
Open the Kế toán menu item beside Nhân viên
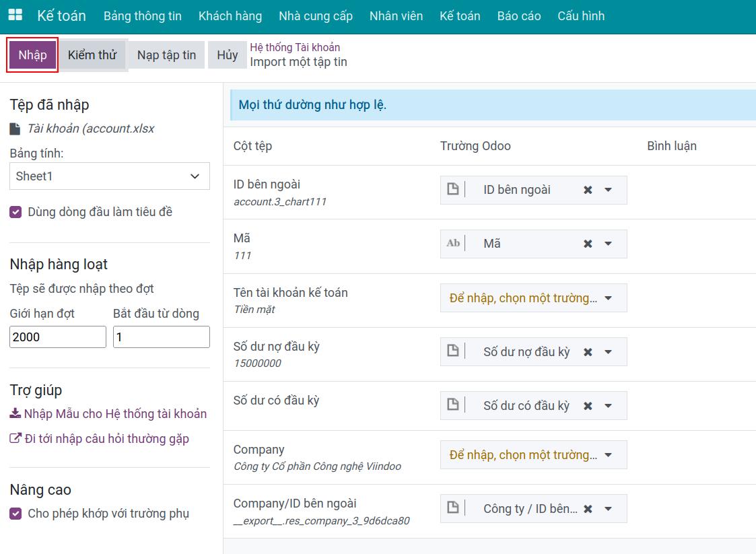click(x=460, y=16)
